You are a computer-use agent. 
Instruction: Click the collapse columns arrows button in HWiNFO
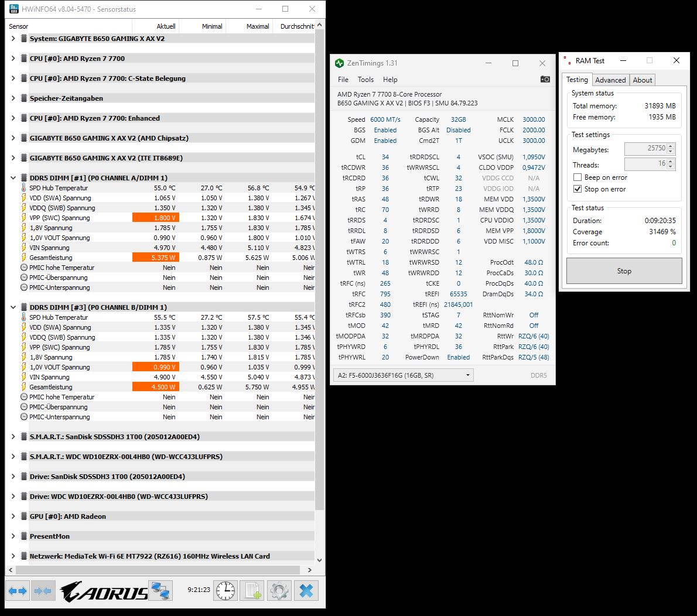pos(43,591)
